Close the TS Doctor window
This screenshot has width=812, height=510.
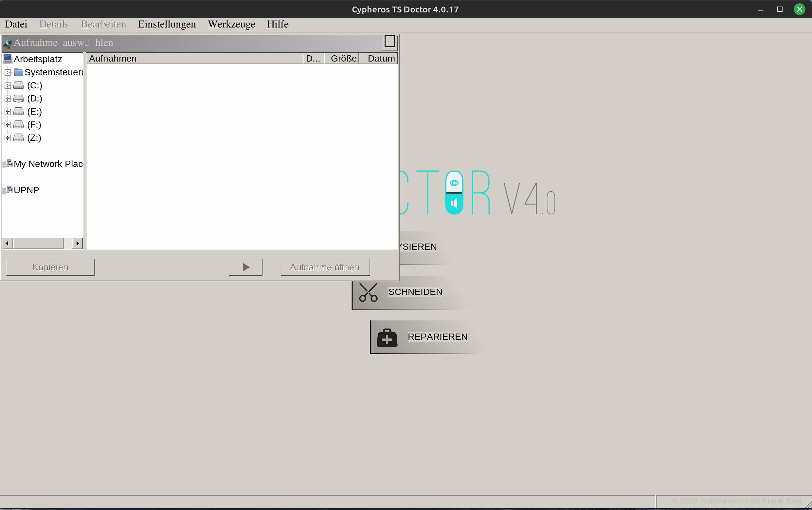click(x=799, y=9)
